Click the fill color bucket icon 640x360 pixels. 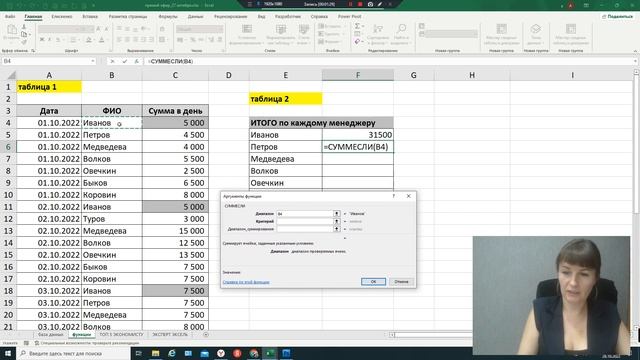89,40
